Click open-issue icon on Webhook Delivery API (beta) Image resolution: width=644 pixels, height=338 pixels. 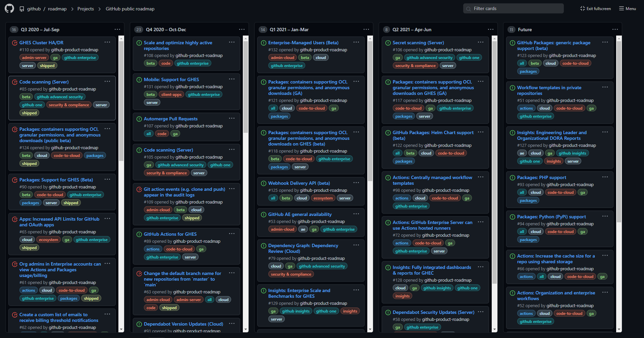tap(264, 183)
